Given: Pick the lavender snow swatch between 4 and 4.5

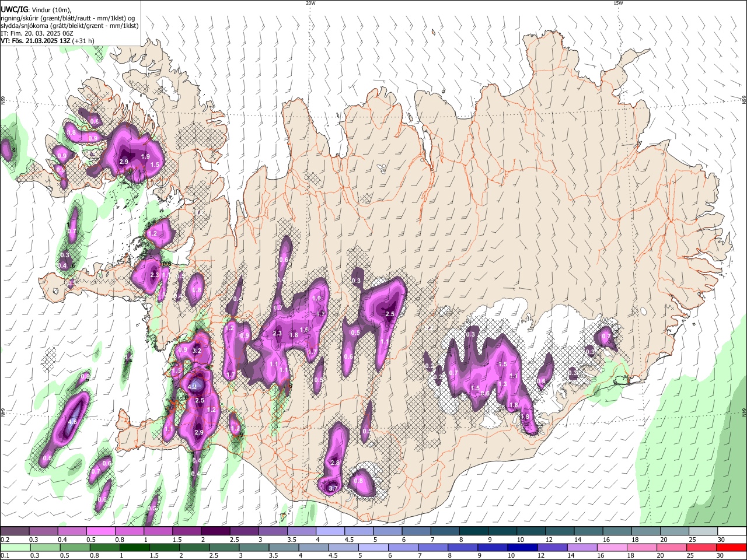Looking at the screenshot, I should [x=329, y=531].
